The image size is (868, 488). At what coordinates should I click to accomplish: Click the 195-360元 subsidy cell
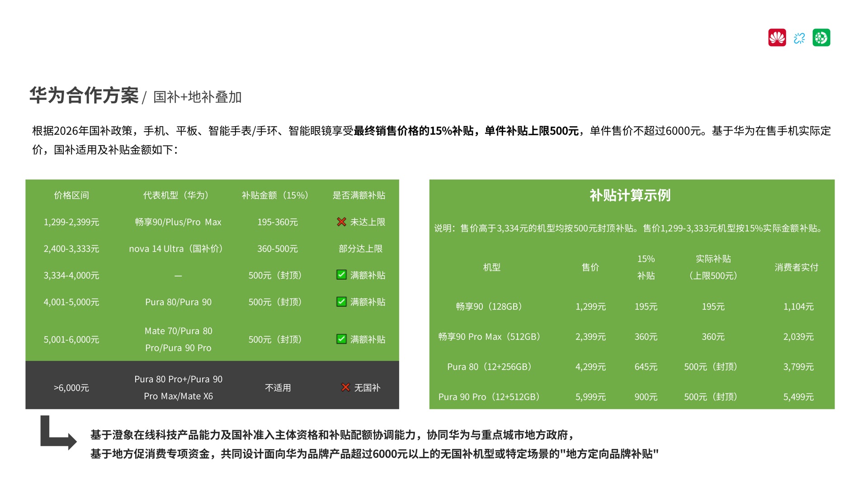278,222
